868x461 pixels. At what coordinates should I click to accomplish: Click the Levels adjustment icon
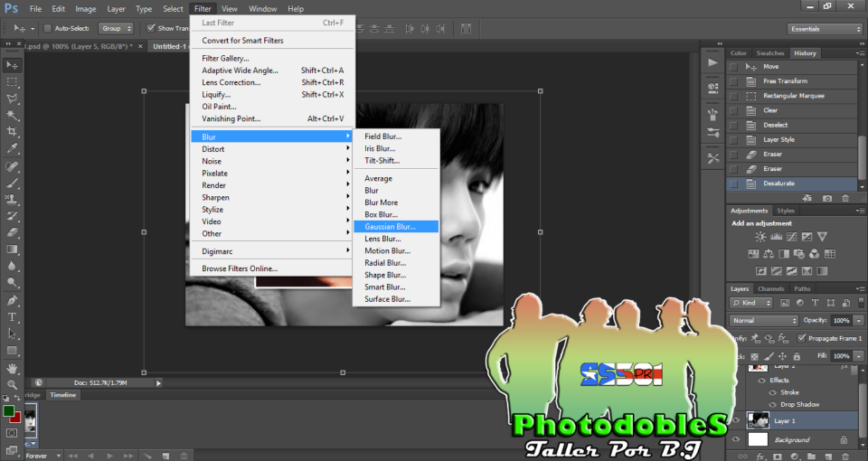tap(776, 237)
